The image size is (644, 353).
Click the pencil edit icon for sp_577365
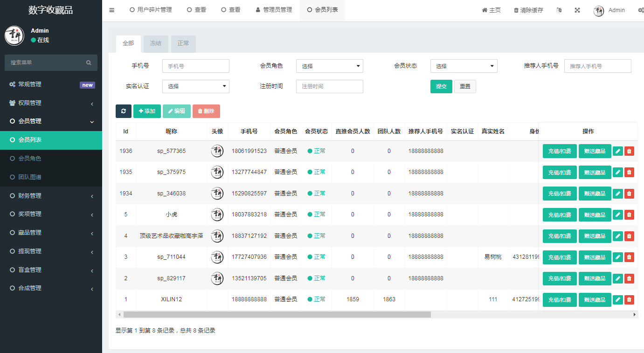pos(617,151)
